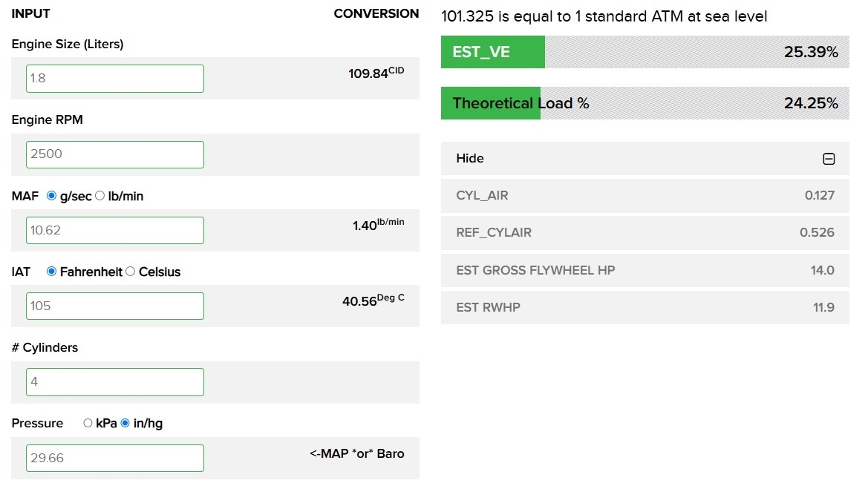Click the MAF value input box

pyautogui.click(x=115, y=230)
